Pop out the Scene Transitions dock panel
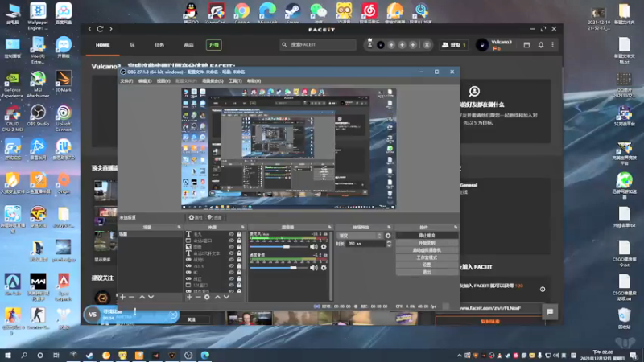Image resolution: width=644 pixels, height=362 pixels. pos(389,227)
